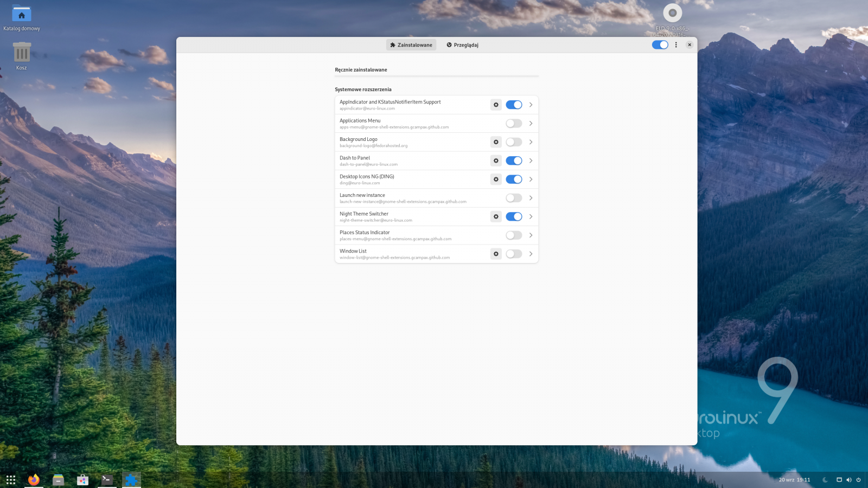The width and height of the screenshot is (868, 488).
Task: Switch to the Przeglądaj tab
Action: click(x=462, y=45)
